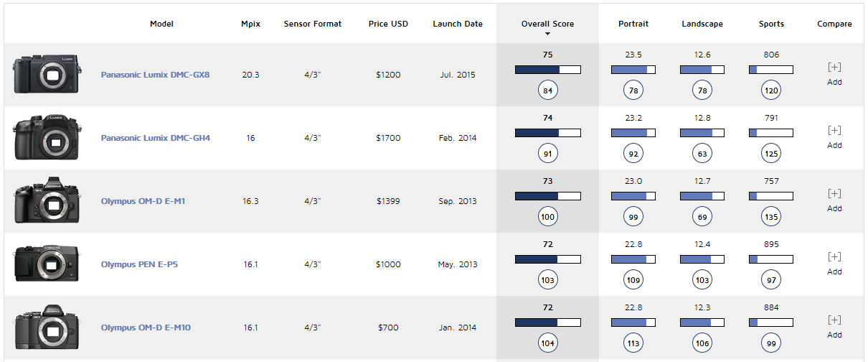This screenshot has height=362, width=868.
Task: Open the Olympus OM-D E-M1 link
Action: pyautogui.click(x=143, y=201)
